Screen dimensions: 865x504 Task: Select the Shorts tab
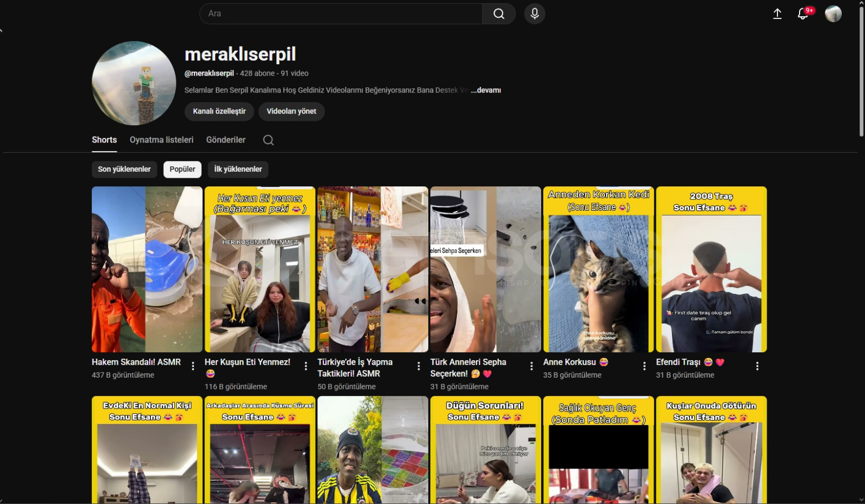[104, 140]
